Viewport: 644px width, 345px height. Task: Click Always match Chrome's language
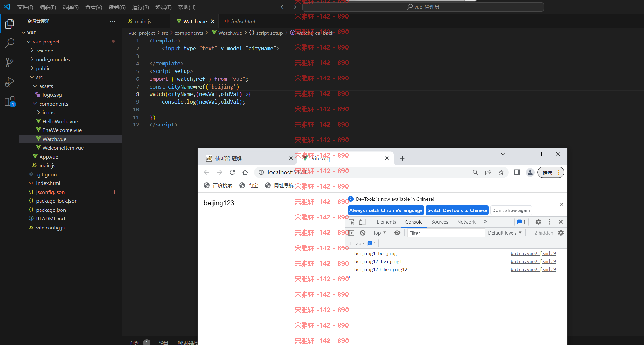[x=386, y=210]
